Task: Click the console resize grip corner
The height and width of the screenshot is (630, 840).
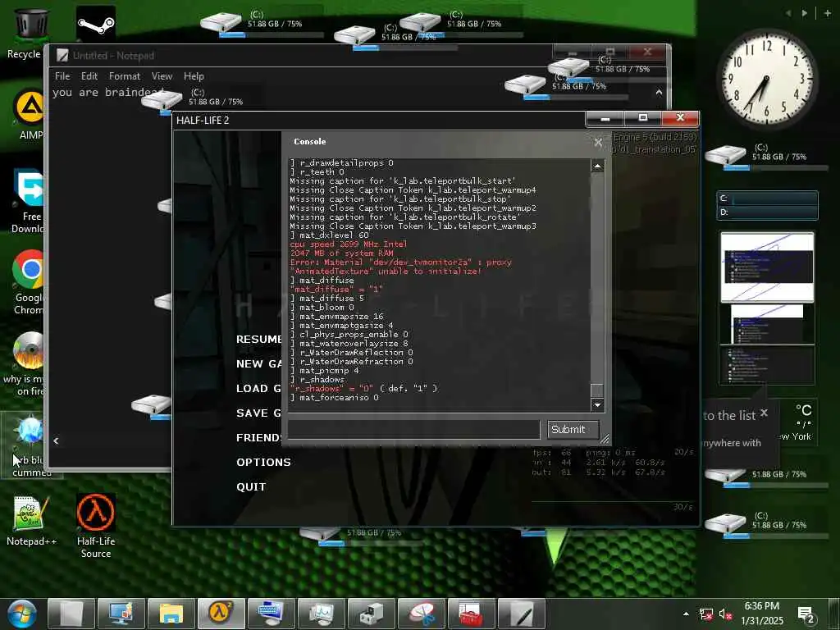Action: (605, 439)
